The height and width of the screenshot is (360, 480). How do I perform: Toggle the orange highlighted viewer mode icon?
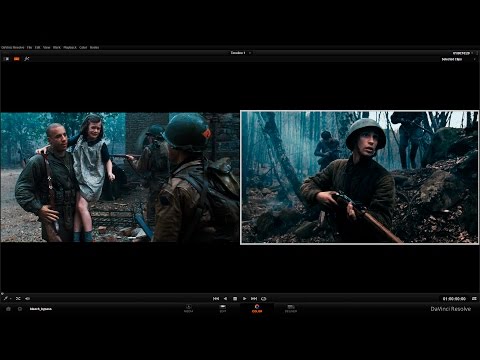(17, 59)
